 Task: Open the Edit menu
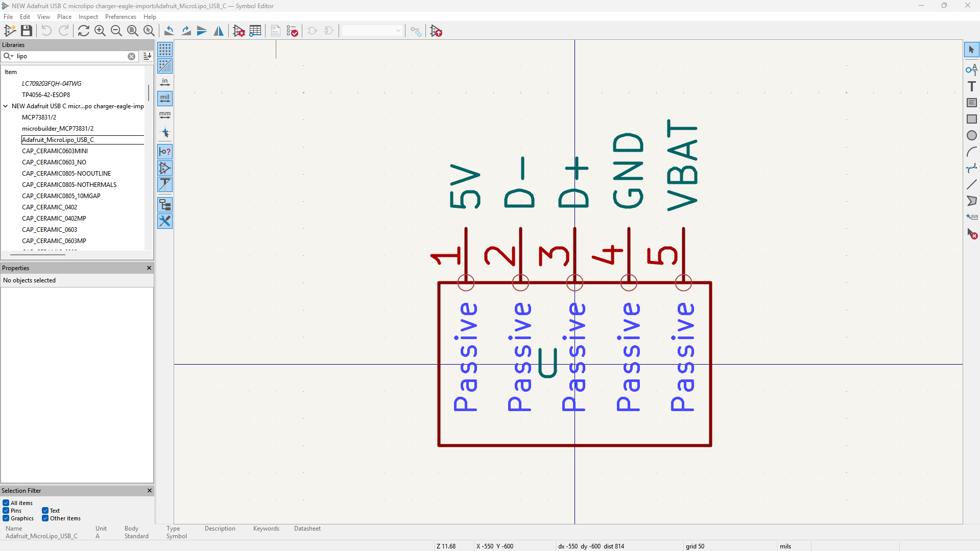(25, 17)
